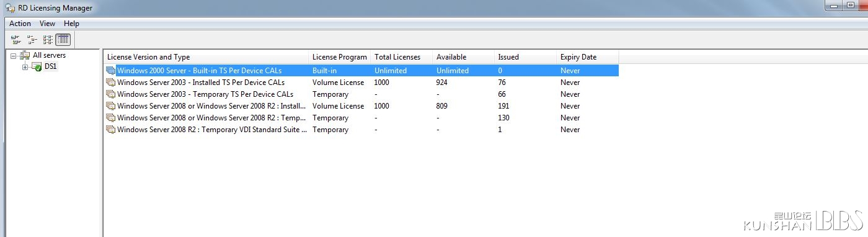Click Total Licenses Unlimited cell
Screen dimensions: 868x237
pyautogui.click(x=391, y=71)
